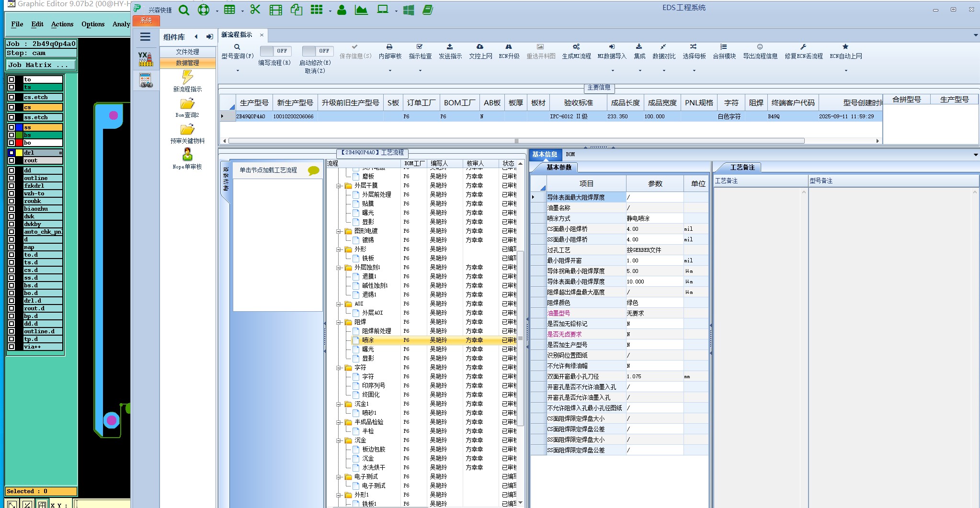Click the green copy documents icon
The image size is (980, 508).
pos(296,10)
